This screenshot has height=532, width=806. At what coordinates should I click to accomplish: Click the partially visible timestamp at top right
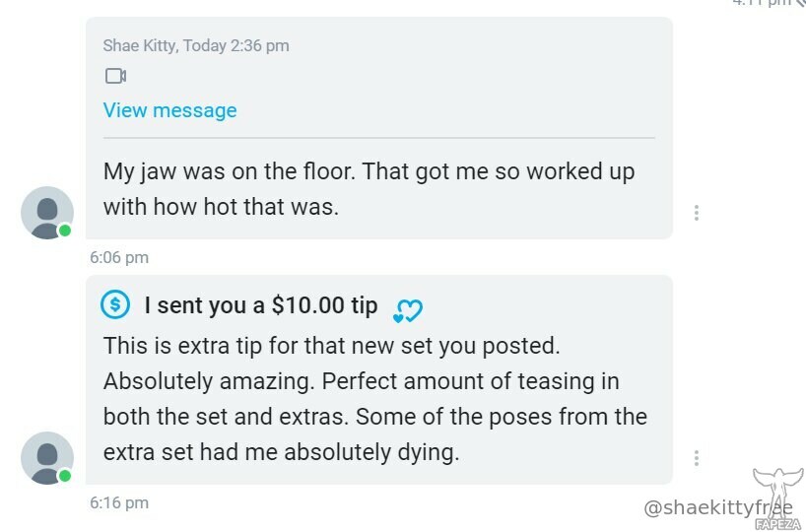coord(768,3)
